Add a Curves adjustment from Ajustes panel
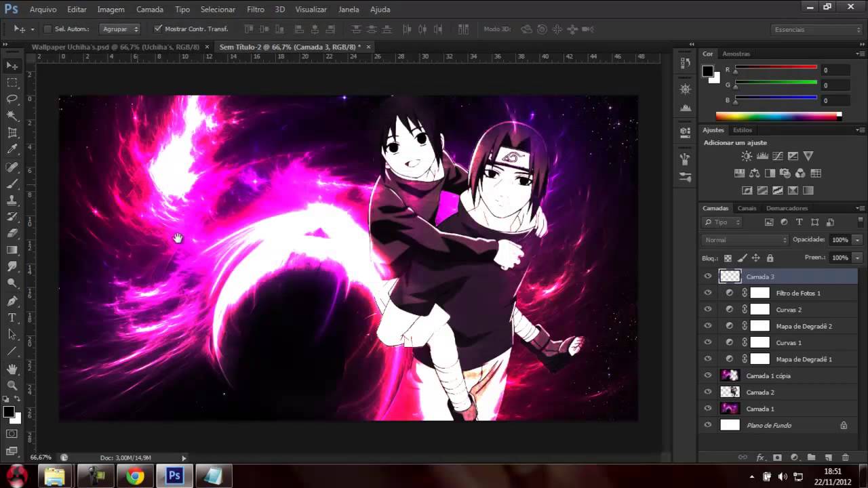868x488 pixels. click(x=778, y=156)
